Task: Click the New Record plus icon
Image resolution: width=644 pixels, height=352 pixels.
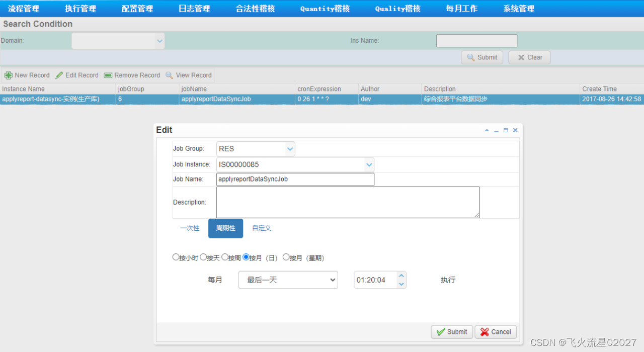Action: pyautogui.click(x=8, y=75)
